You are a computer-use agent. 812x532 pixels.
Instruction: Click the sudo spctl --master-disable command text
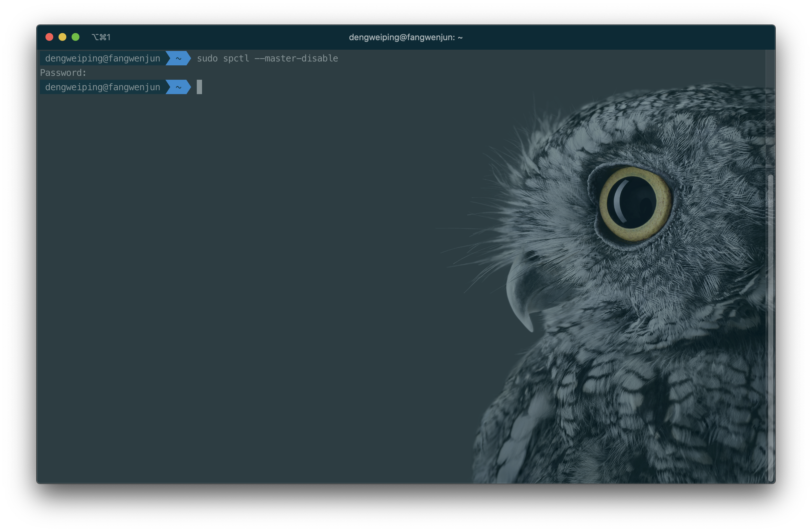click(x=267, y=58)
